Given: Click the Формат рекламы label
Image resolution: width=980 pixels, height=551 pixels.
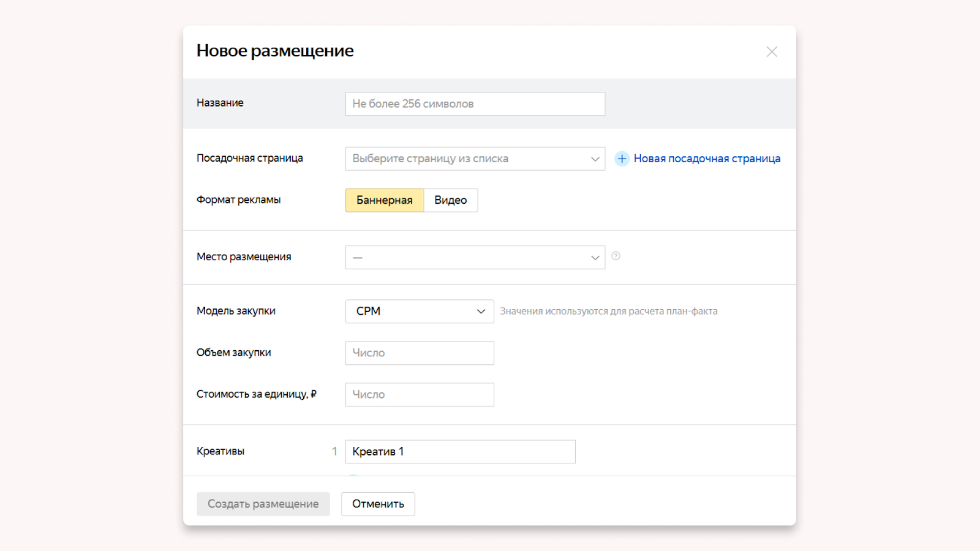Looking at the screenshot, I should pyautogui.click(x=238, y=200).
